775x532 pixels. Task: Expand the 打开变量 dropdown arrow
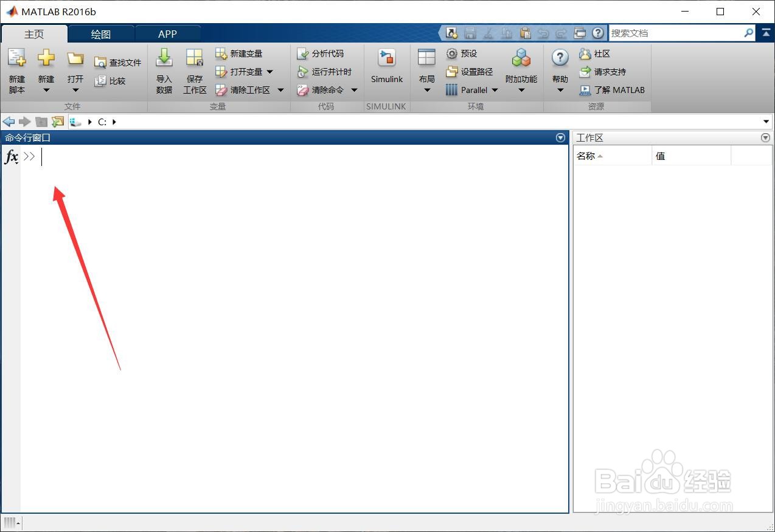[x=270, y=72]
